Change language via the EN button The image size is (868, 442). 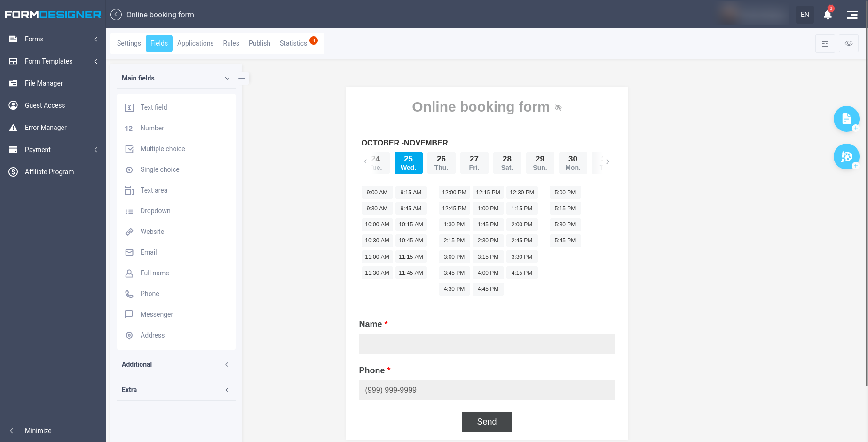(x=805, y=14)
